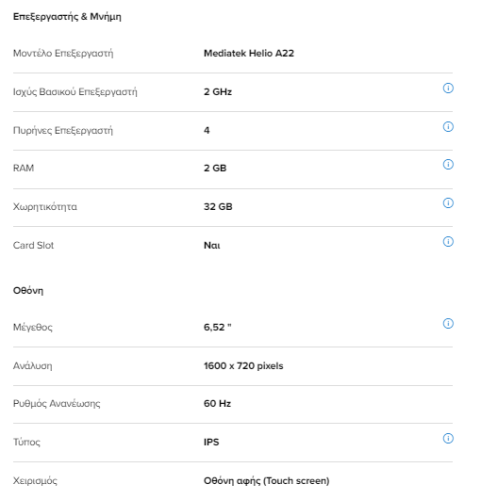
Task: Click the Ρυθμός Ανανέωσης label
Action: 56,404
